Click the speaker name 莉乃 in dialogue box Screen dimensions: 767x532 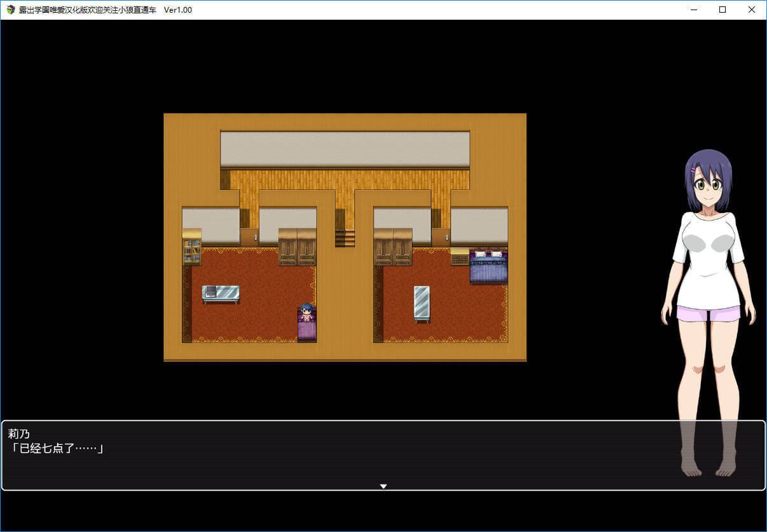18,434
